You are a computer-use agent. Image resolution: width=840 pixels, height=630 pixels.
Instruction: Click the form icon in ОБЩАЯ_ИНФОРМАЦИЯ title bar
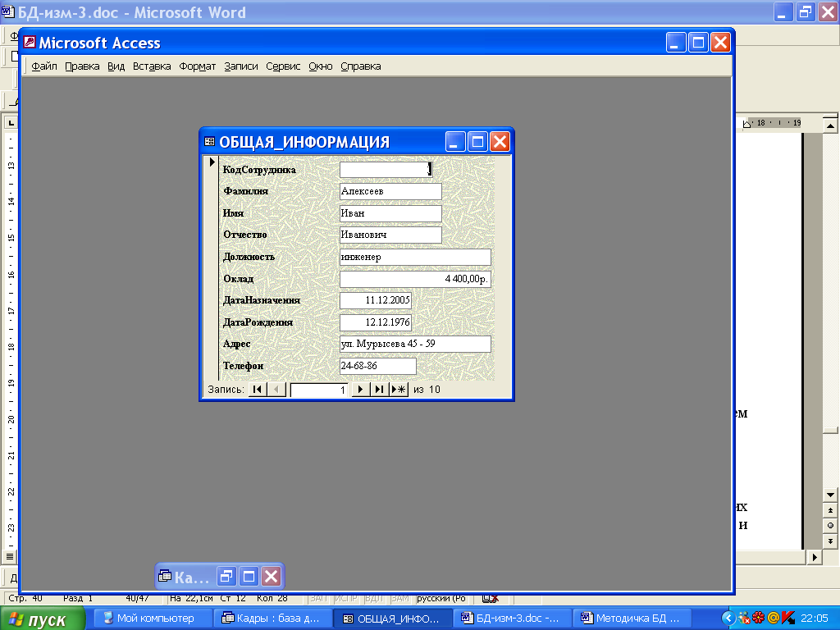[209, 142]
